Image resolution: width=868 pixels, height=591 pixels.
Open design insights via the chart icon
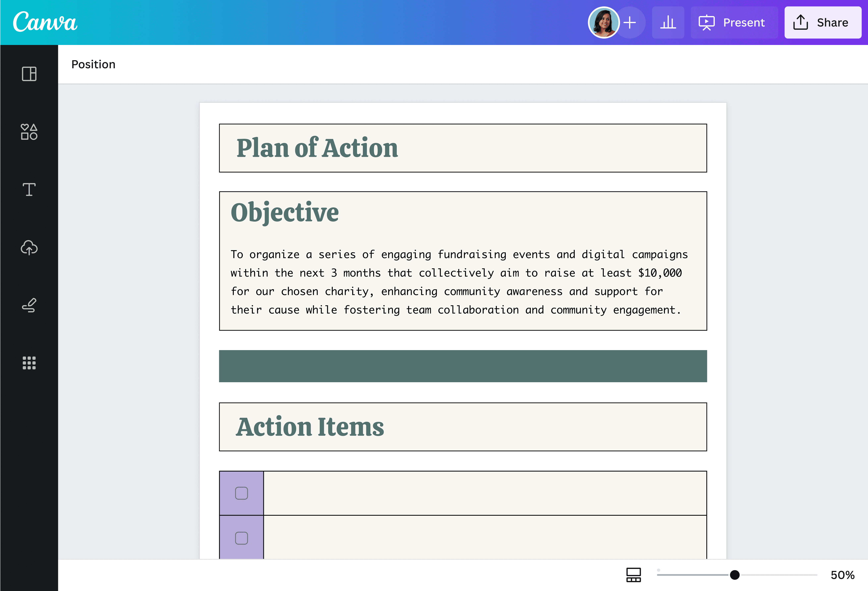point(668,22)
